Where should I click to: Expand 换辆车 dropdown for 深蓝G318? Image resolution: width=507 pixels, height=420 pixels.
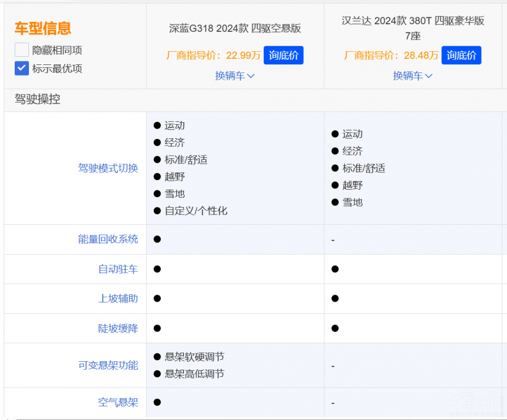pos(235,76)
